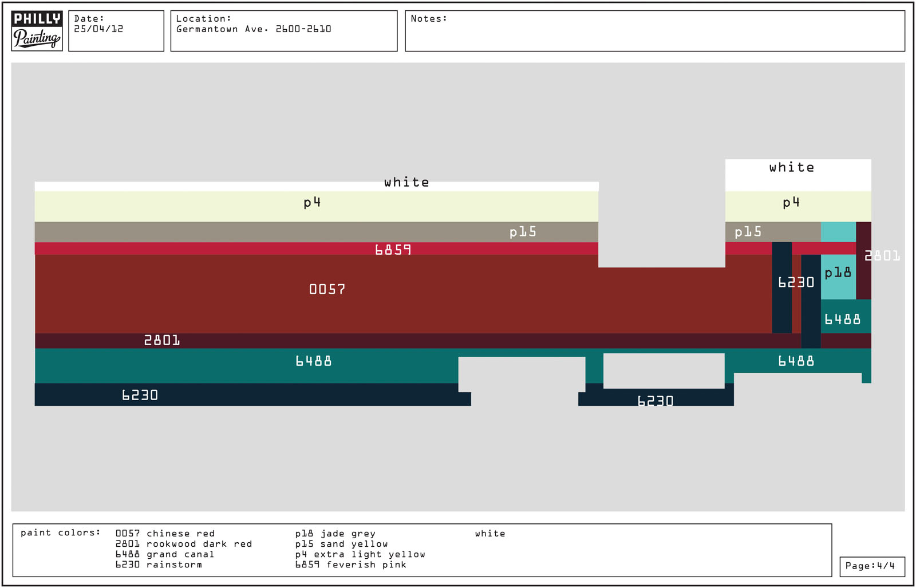Click inside the Notes box

point(655,30)
